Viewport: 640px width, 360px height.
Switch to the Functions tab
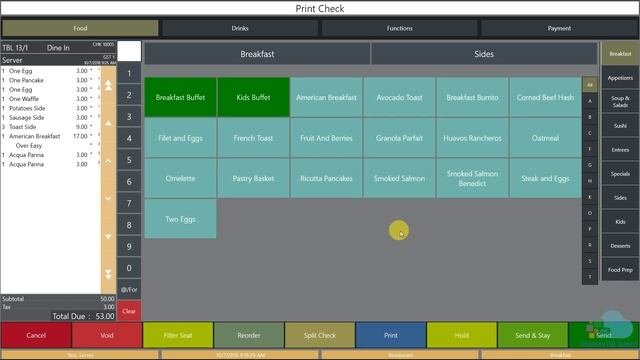[x=399, y=28]
